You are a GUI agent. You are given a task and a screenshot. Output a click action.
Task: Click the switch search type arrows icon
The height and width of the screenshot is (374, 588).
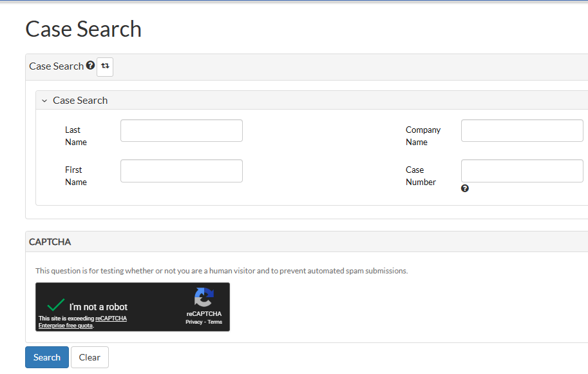[x=105, y=66]
